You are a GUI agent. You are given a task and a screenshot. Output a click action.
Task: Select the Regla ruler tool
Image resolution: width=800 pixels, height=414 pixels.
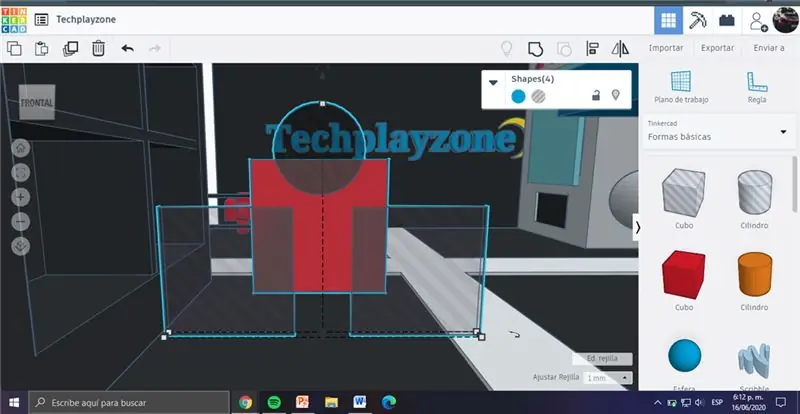[x=757, y=87]
